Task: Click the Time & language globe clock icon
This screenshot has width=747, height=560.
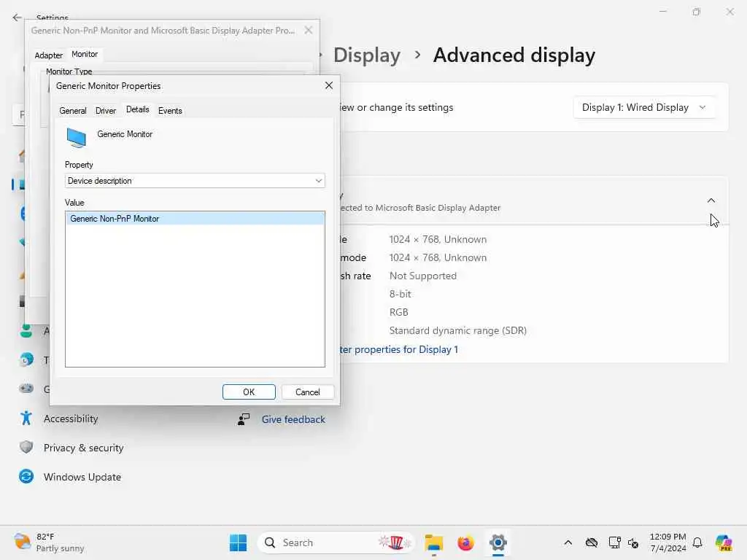Action: coord(26,359)
